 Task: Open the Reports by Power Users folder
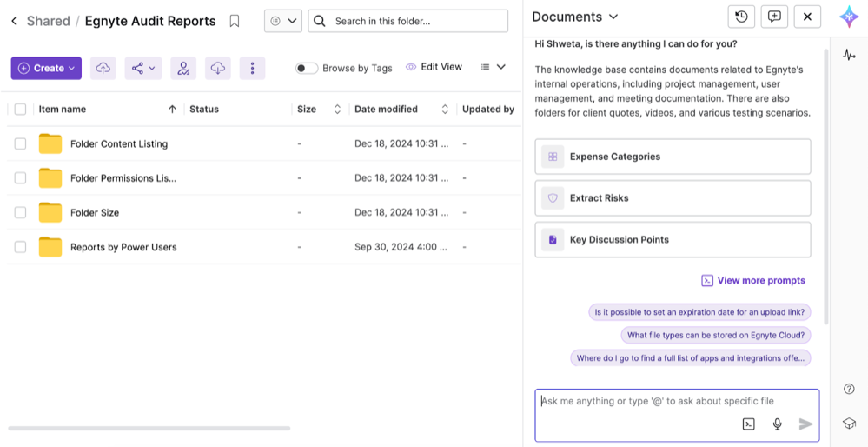point(123,247)
